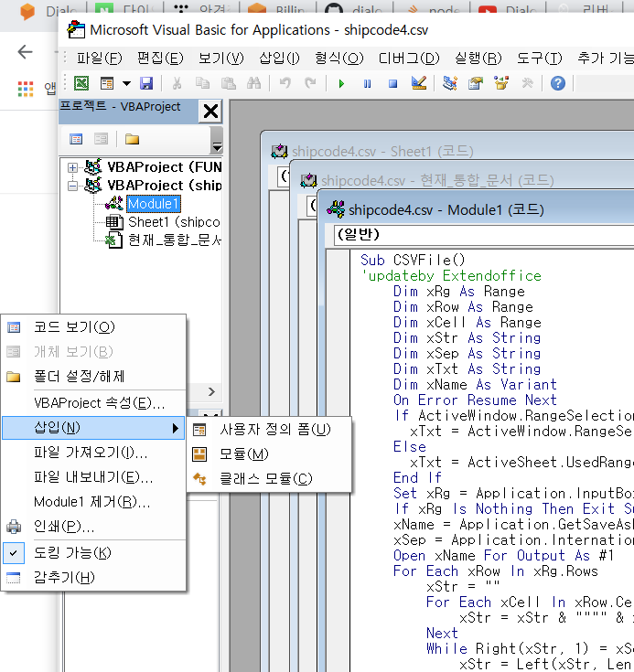Screen dimensions: 634x672
Task: Close the 프로젝트 - VBAProject panel
Action: (210, 112)
